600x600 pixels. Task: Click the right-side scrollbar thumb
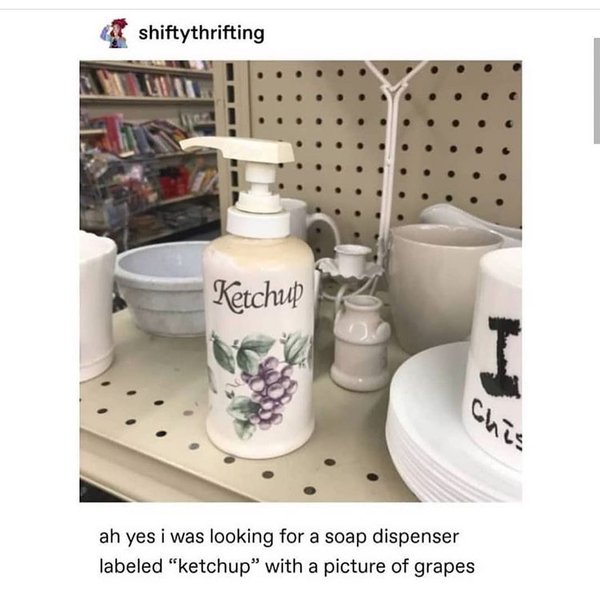tap(597, 91)
